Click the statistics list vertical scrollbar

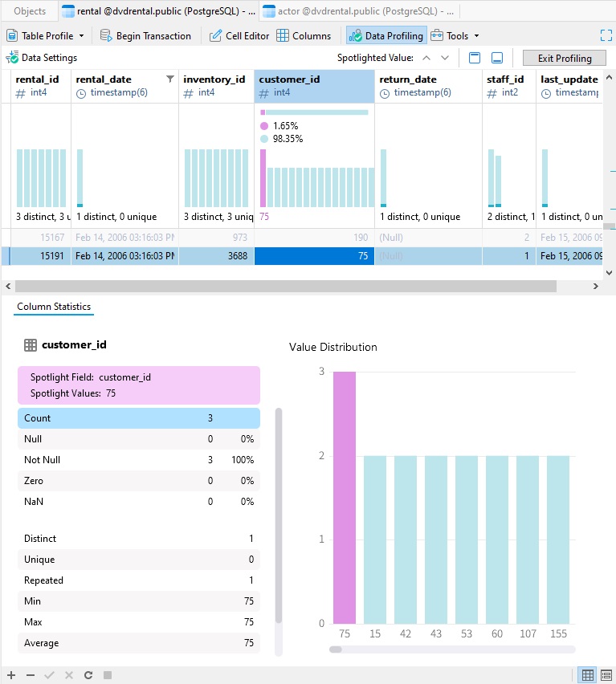(279, 515)
